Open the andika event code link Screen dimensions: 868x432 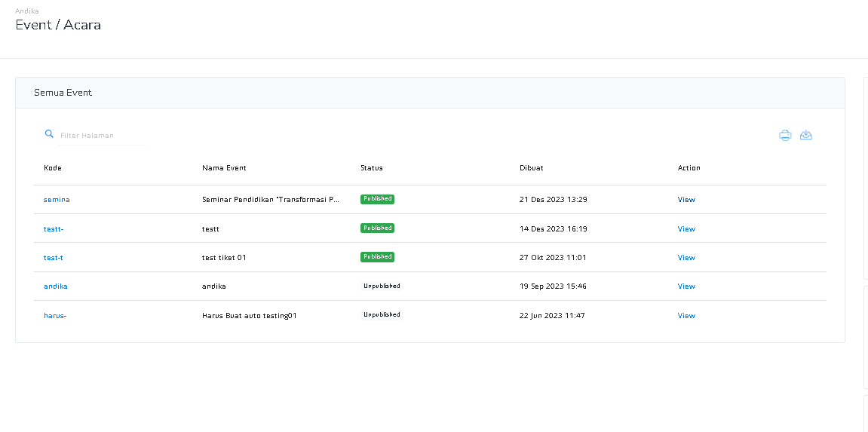[55, 286]
